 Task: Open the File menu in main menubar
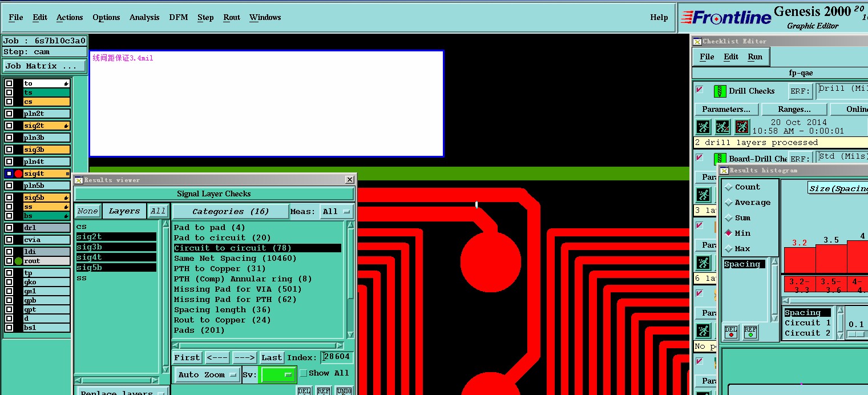tap(16, 17)
